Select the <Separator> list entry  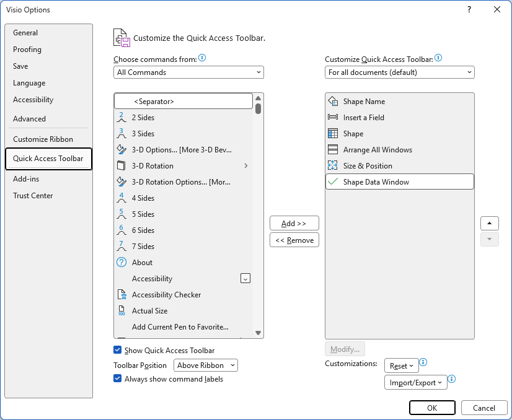183,101
